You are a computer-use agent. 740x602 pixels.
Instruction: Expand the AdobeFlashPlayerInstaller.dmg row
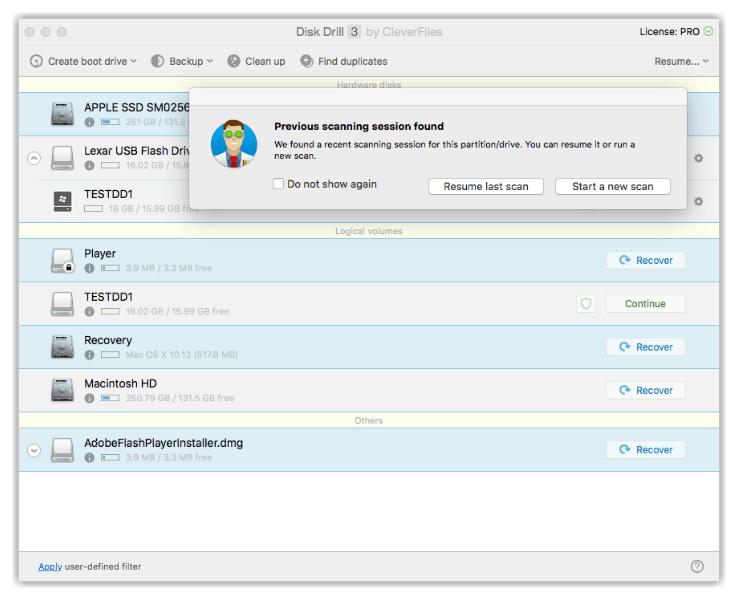34,451
